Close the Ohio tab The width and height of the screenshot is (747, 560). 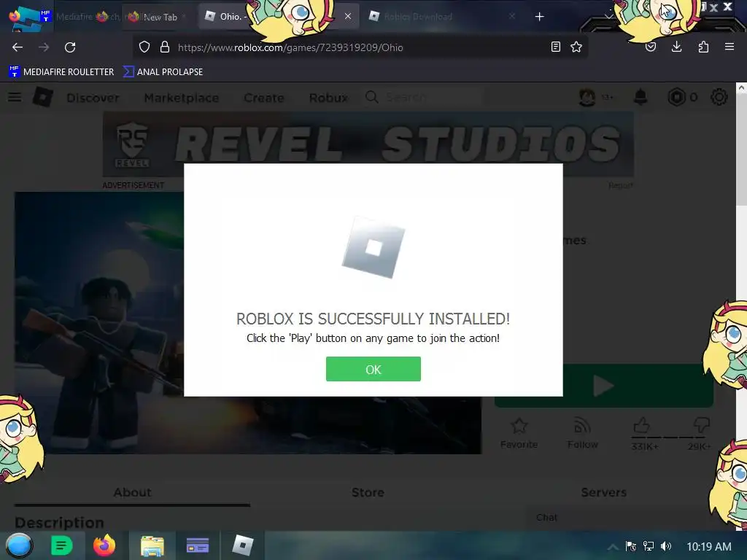[348, 16]
